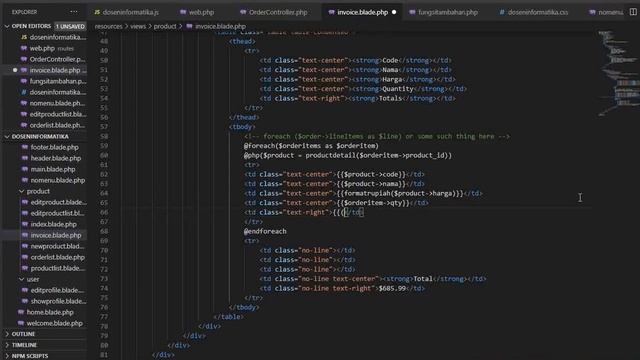Click the 1 UNSAVED badge
The image size is (640, 360).
pyautogui.click(x=70, y=26)
